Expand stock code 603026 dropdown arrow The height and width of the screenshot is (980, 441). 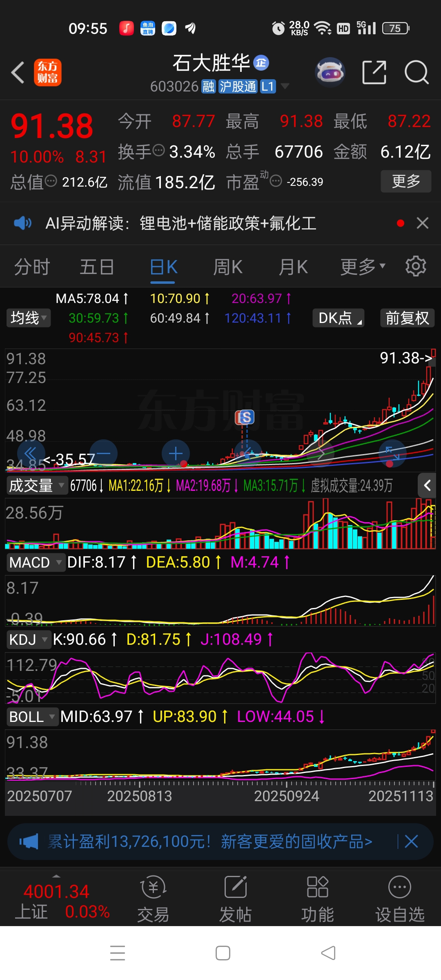tap(285, 86)
